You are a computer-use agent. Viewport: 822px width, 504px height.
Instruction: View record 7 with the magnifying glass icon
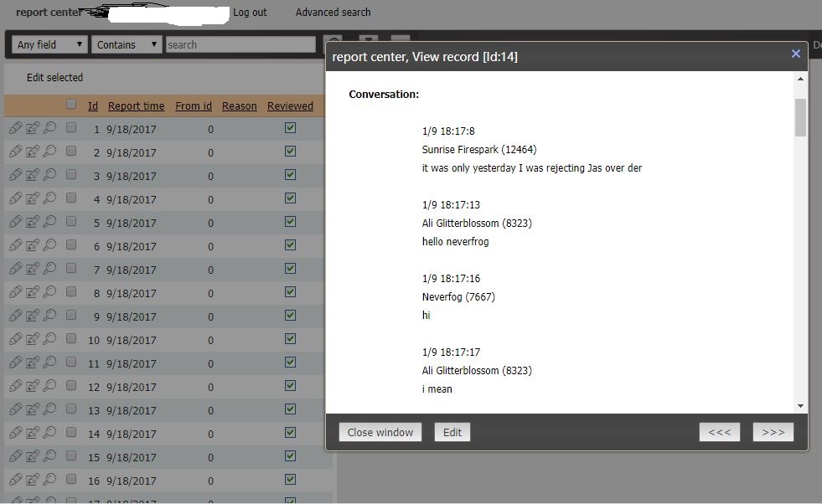(51, 269)
